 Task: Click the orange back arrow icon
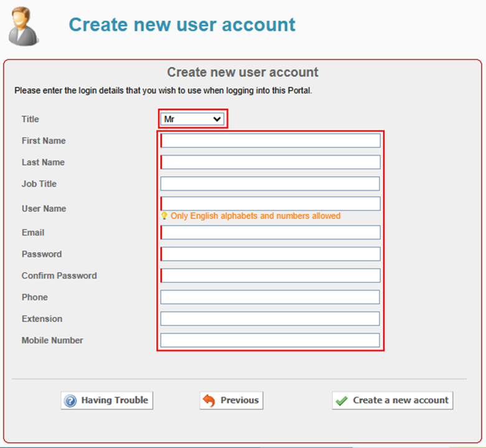209,401
